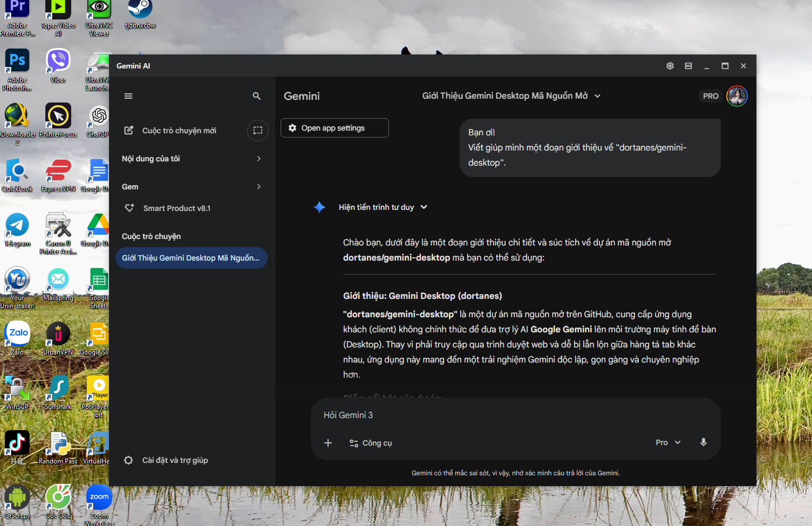812x526 pixels.
Task: Launch the UrbanVPN desktop shortcut
Action: (58, 338)
